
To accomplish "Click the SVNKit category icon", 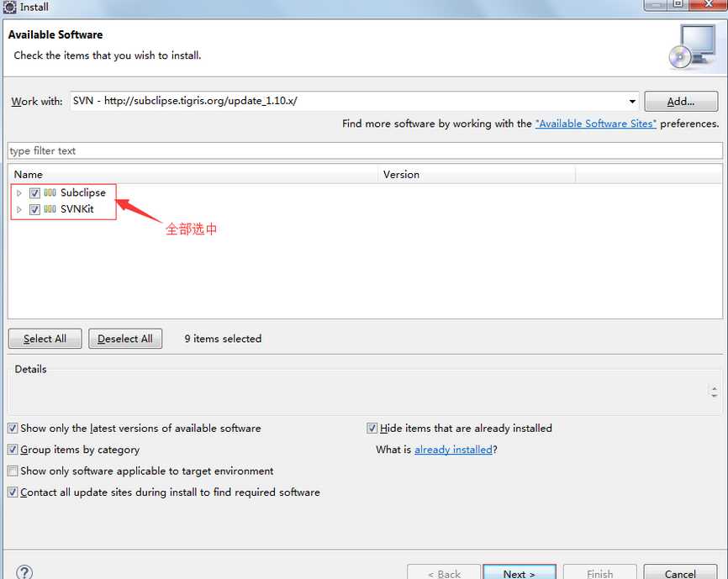I will click(50, 209).
